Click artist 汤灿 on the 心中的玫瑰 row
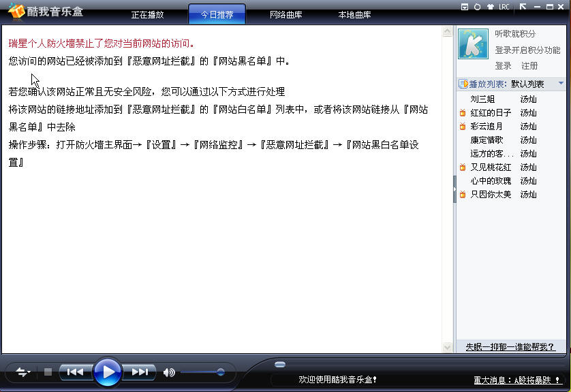 tap(528, 181)
